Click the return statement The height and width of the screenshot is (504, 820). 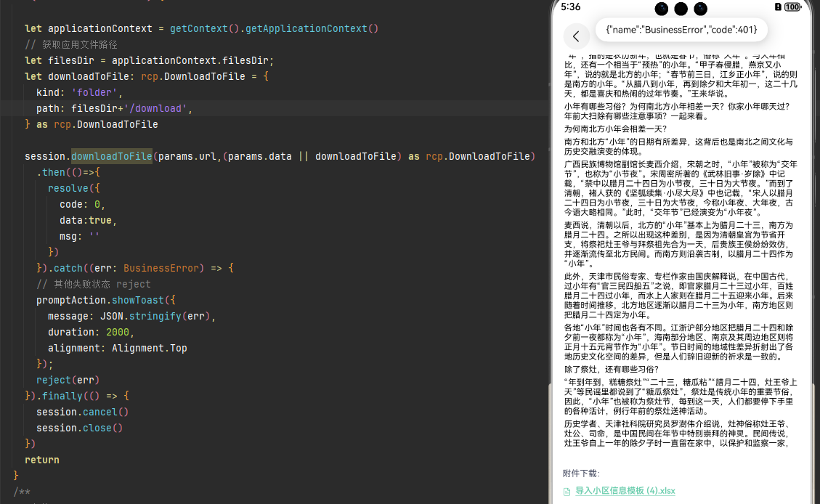(x=42, y=460)
